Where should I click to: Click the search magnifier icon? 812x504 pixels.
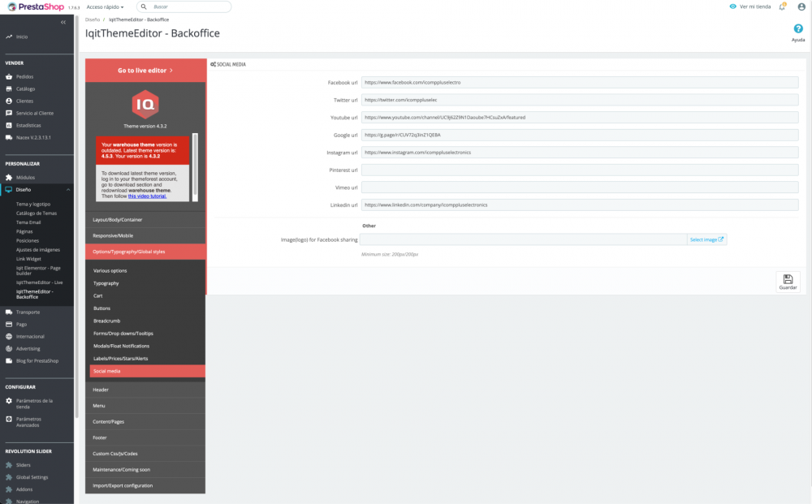(144, 6)
